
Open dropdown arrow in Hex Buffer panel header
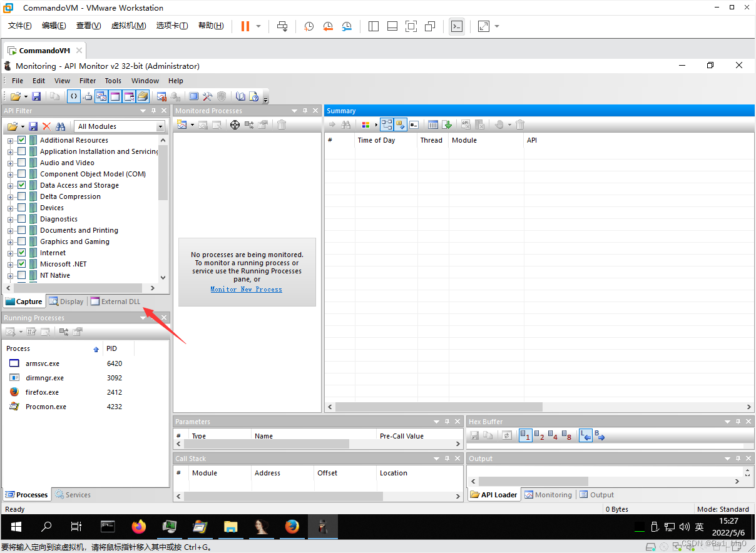727,422
